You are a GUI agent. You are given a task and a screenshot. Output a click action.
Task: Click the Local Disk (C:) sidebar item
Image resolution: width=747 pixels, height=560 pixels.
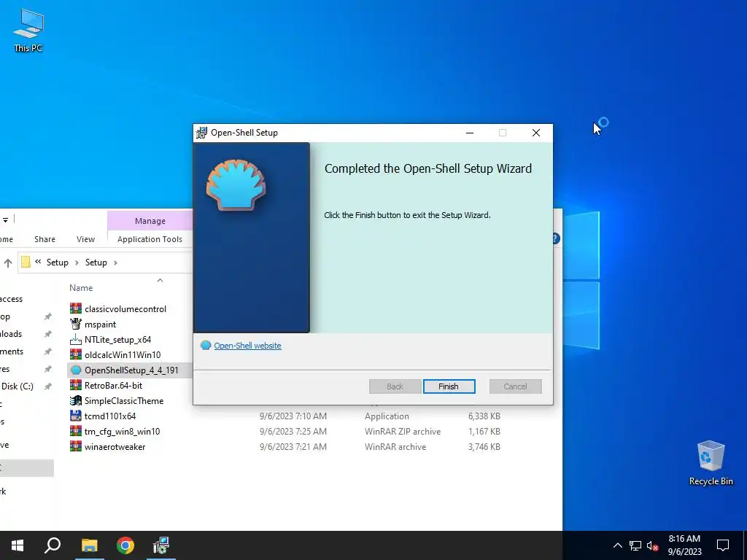[18, 386]
